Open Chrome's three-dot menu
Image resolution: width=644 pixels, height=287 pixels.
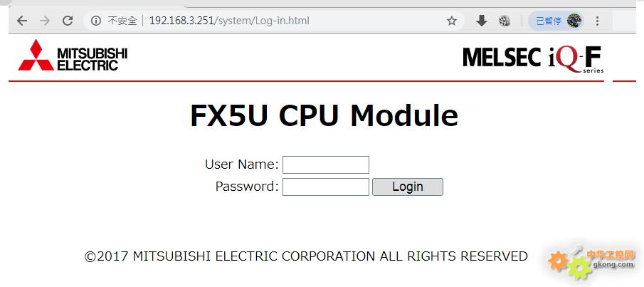point(597,21)
